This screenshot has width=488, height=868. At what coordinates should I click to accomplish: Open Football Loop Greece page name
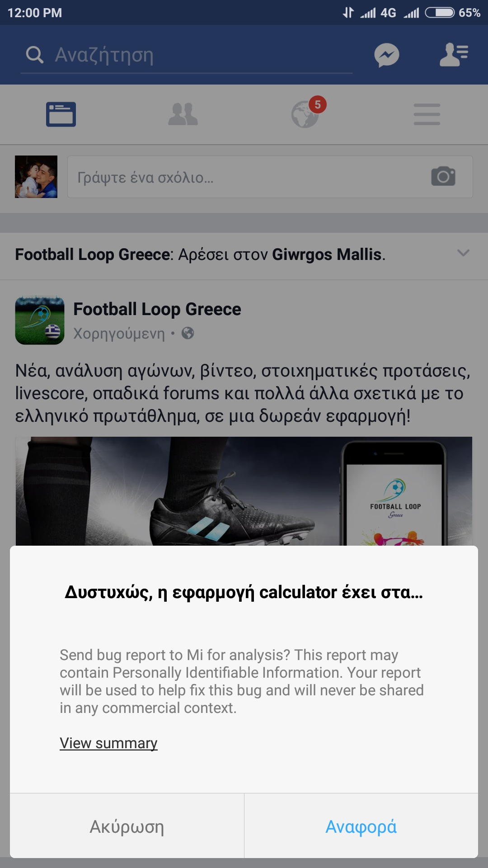pyautogui.click(x=157, y=309)
